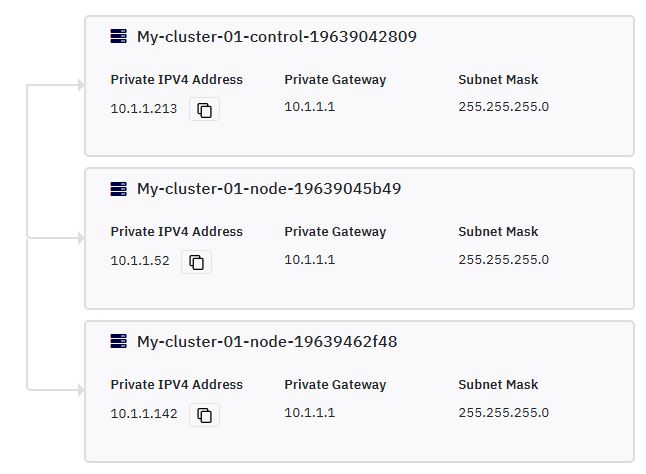This screenshot has height=474, width=646.
Task: Click Private Gateway value in node-19639045b49 card
Action: (310, 260)
